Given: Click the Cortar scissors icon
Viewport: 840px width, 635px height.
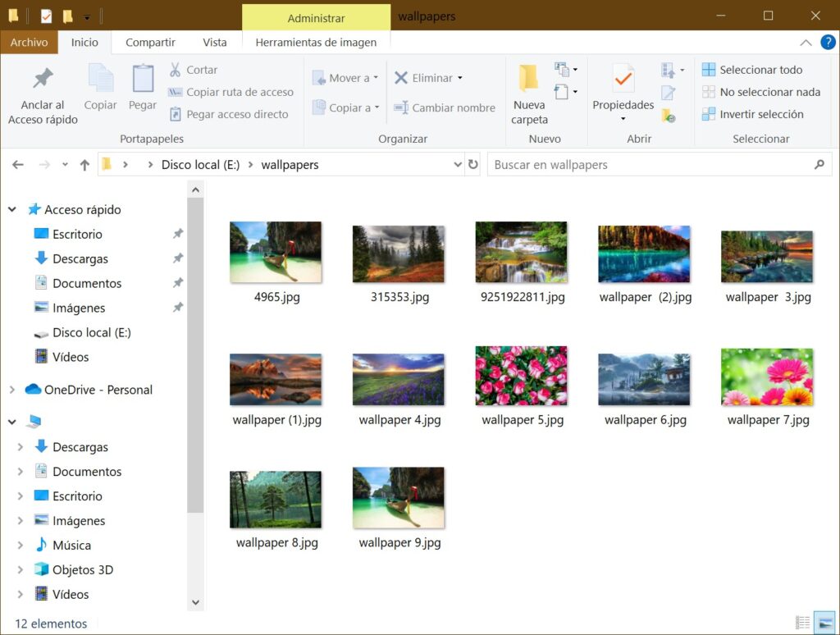Looking at the screenshot, I should pyautogui.click(x=175, y=70).
